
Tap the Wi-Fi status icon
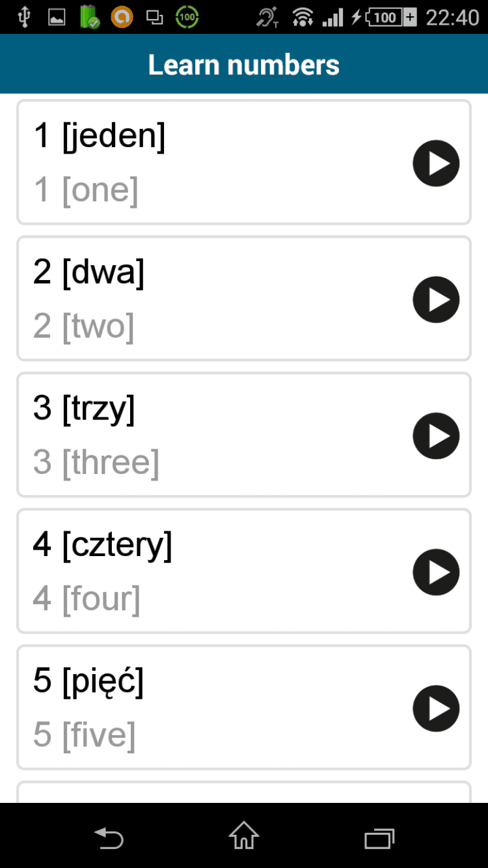(302, 18)
